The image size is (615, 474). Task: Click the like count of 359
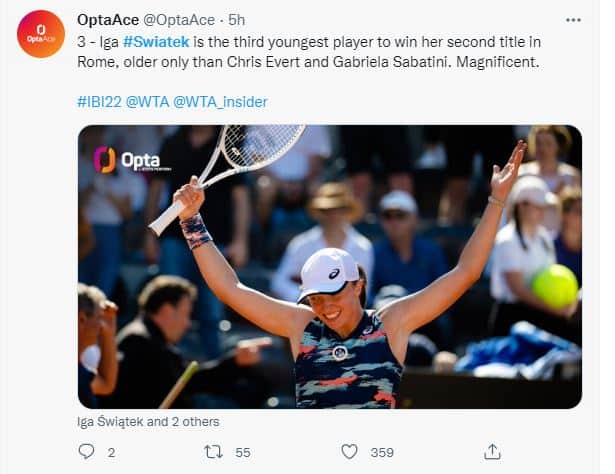point(381,453)
